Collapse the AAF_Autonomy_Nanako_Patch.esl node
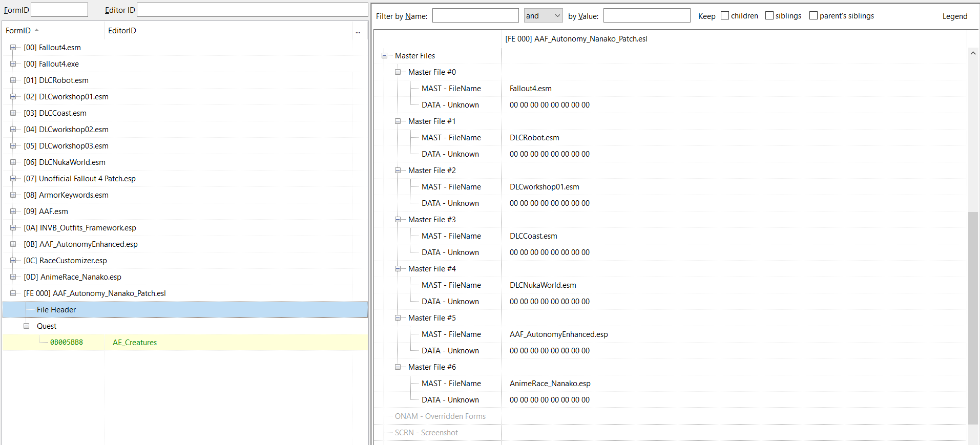980x445 pixels. click(13, 293)
